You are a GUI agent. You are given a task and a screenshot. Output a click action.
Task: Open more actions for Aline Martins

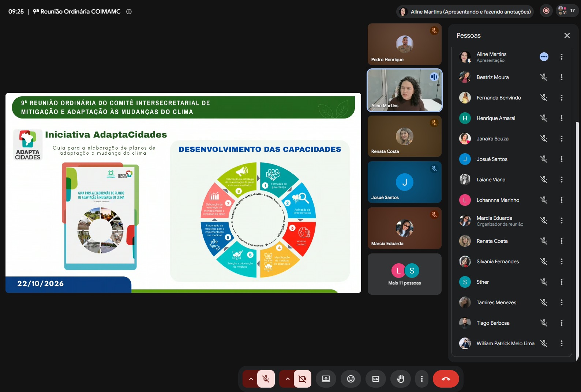(562, 57)
